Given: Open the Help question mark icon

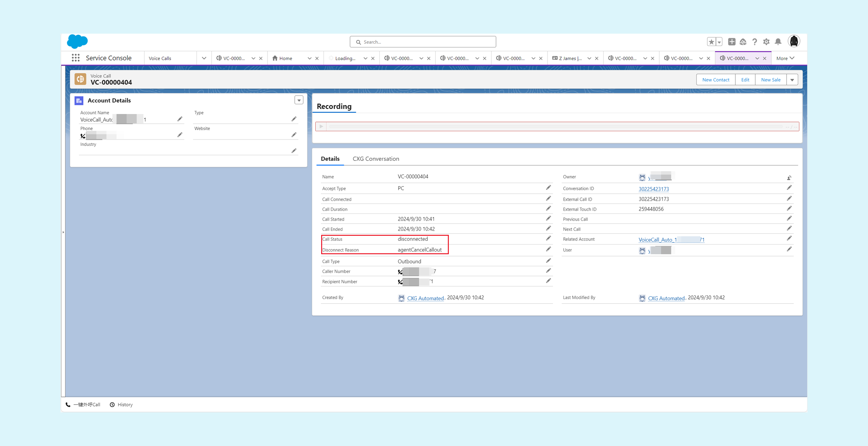Looking at the screenshot, I should (x=754, y=42).
